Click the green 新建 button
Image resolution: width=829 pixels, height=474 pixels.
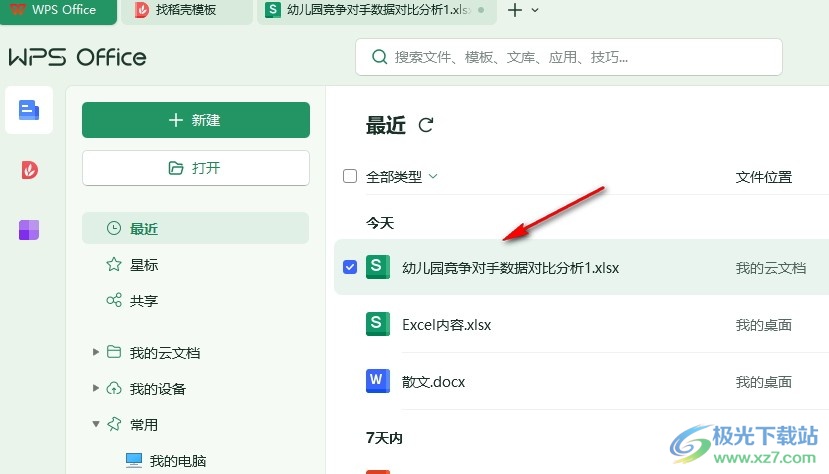pyautogui.click(x=196, y=120)
